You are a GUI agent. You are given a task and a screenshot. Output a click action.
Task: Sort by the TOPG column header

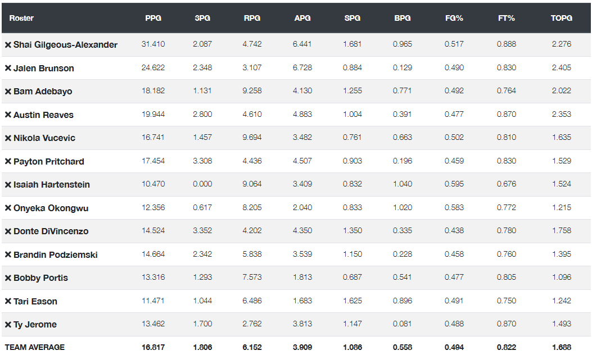pyautogui.click(x=561, y=18)
